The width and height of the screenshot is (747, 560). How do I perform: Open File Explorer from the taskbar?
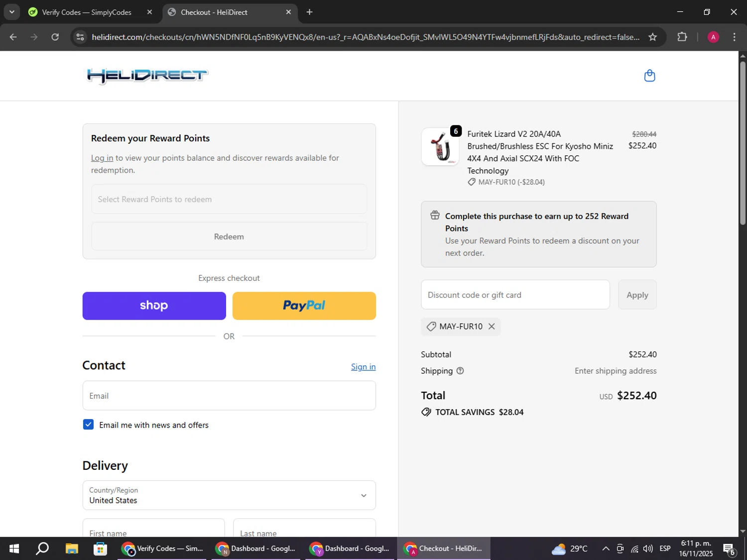pos(72,549)
